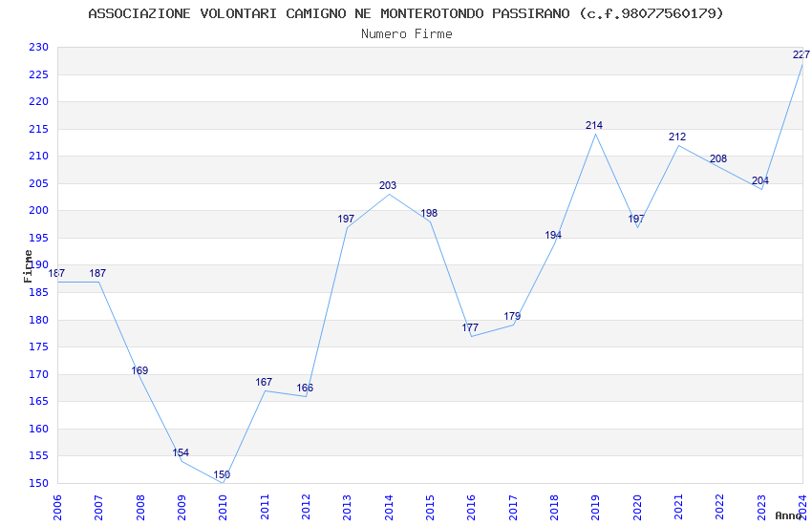The image size is (812, 525).
Task: Select the 167 data label for 2011
Action: coord(264,382)
